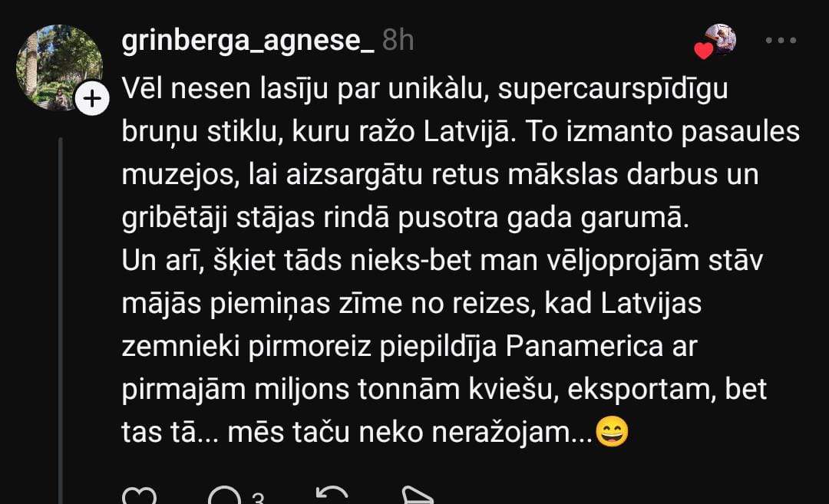Screen dimensions: 829x504
Task: Click the grinning emoji ending the post
Action: [x=613, y=432]
